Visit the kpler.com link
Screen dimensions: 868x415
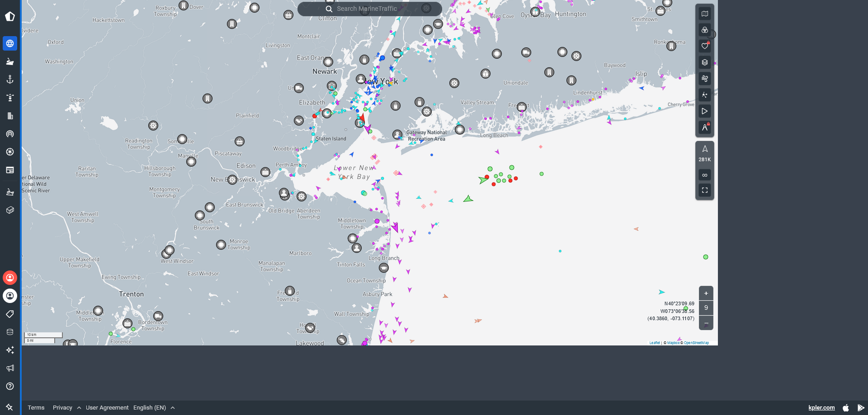(x=821, y=407)
